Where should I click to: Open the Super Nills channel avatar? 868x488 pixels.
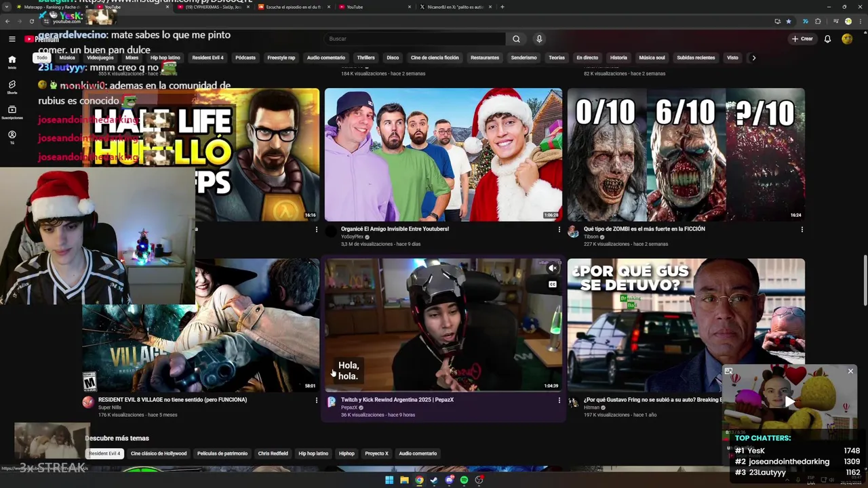[x=88, y=402]
